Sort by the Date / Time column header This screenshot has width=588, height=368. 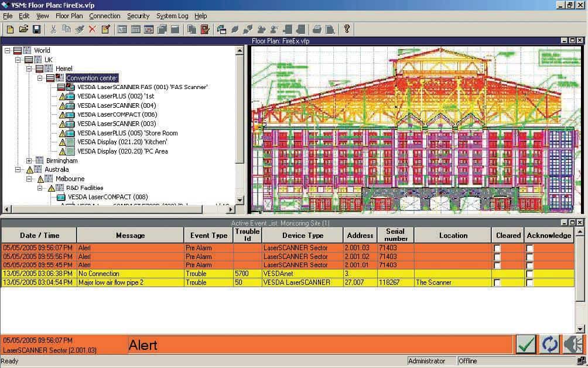click(39, 235)
